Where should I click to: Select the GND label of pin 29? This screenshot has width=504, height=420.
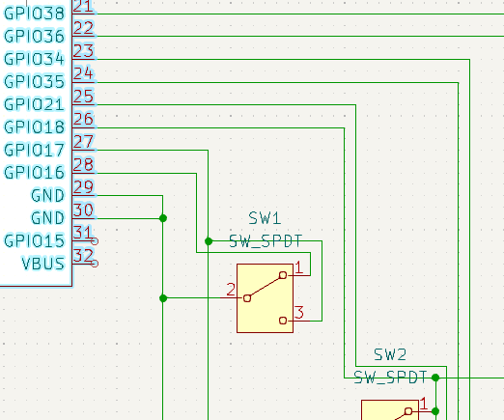tap(47, 195)
